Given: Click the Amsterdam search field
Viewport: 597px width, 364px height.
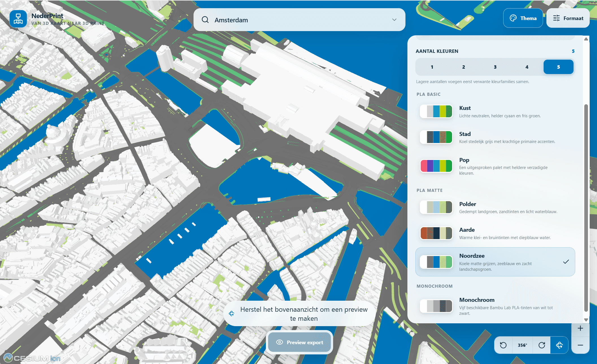Looking at the screenshot, I should coord(299,20).
